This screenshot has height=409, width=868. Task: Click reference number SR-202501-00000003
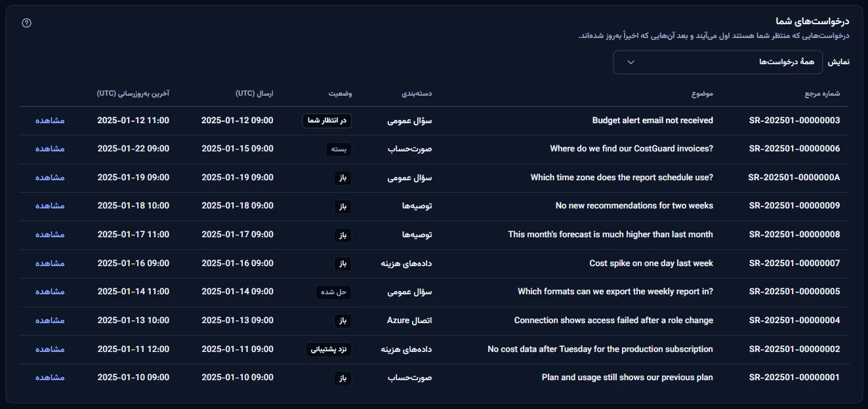click(x=794, y=121)
